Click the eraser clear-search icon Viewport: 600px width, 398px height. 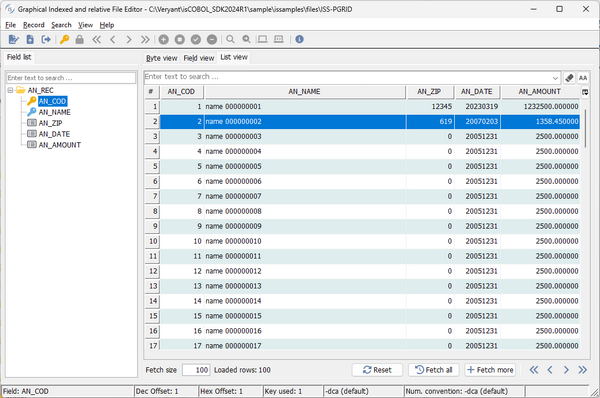click(569, 78)
